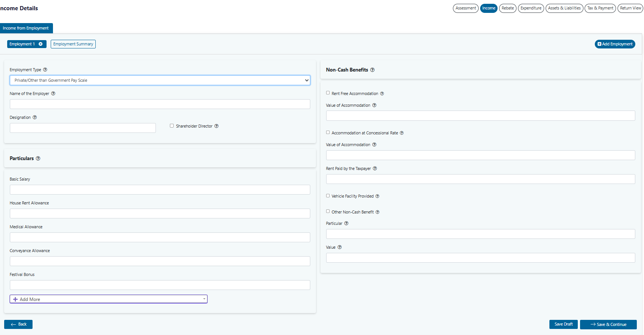644x335 pixels.
Task: Open help icon beside Non-Cash Benefits heading
Action: tap(372, 70)
